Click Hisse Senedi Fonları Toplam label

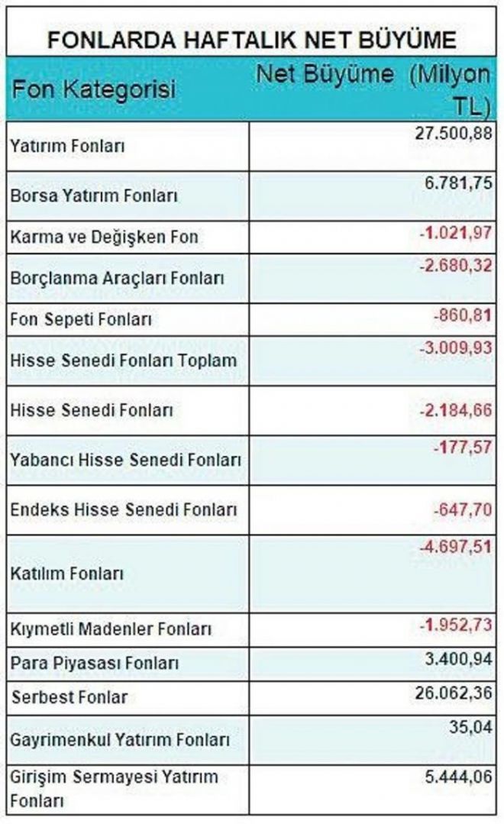pos(124,361)
